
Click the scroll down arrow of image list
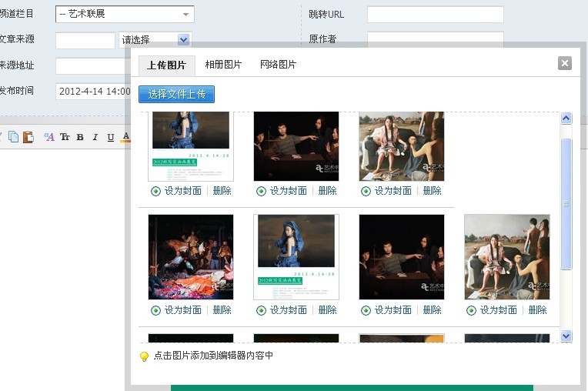(x=566, y=336)
